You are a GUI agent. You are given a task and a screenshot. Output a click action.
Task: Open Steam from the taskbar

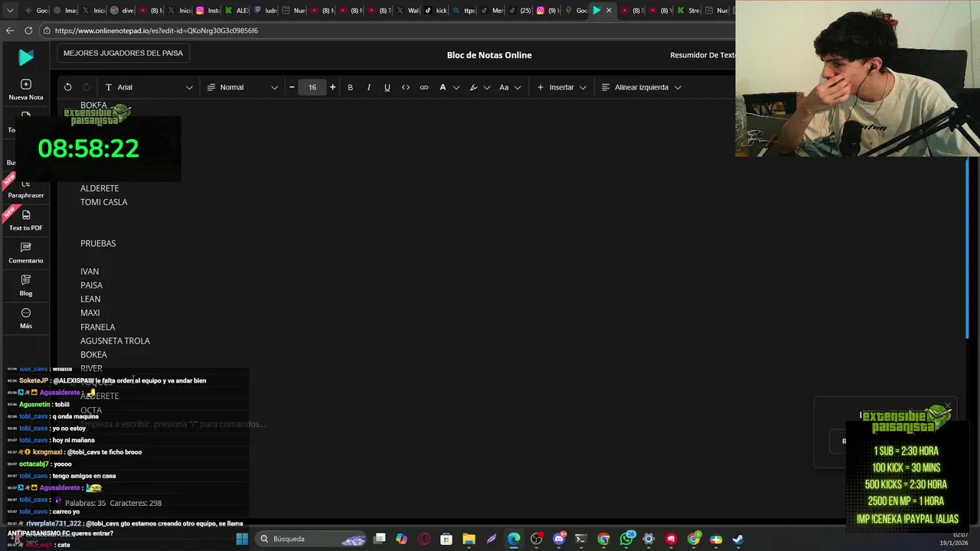pos(738,539)
